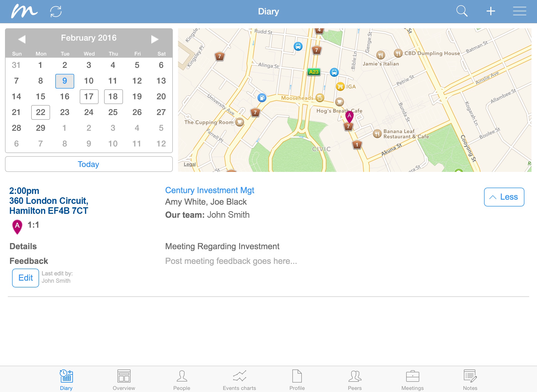Collapse meeting details with Less
Image resolution: width=537 pixels, height=392 pixels.
(504, 197)
